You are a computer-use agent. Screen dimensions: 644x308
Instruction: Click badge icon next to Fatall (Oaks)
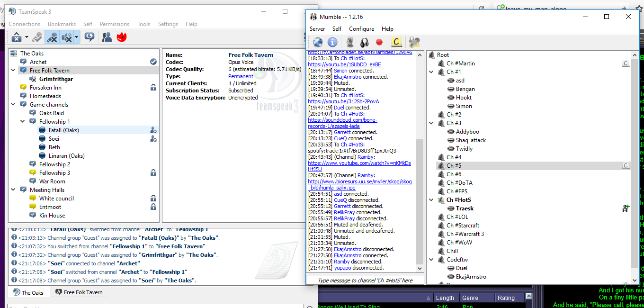(153, 130)
